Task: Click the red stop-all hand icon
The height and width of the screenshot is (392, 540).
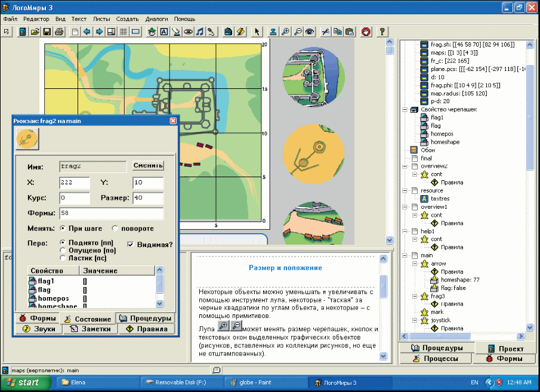Action: tap(365, 32)
